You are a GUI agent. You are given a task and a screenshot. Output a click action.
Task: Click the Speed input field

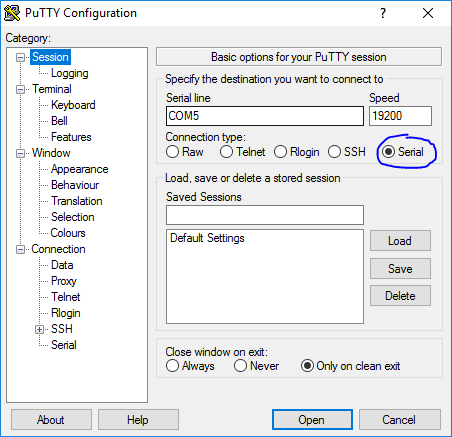tap(400, 116)
